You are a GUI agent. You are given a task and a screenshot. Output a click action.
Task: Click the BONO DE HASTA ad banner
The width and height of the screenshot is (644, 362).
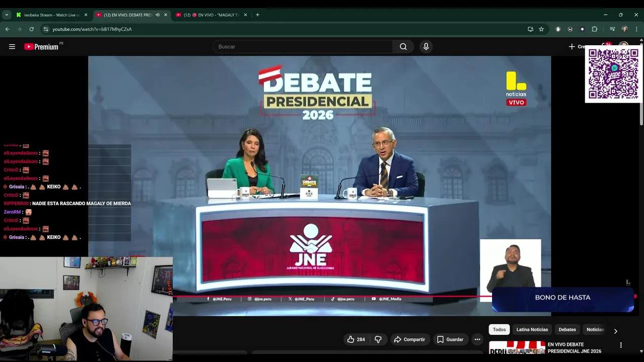point(562,299)
